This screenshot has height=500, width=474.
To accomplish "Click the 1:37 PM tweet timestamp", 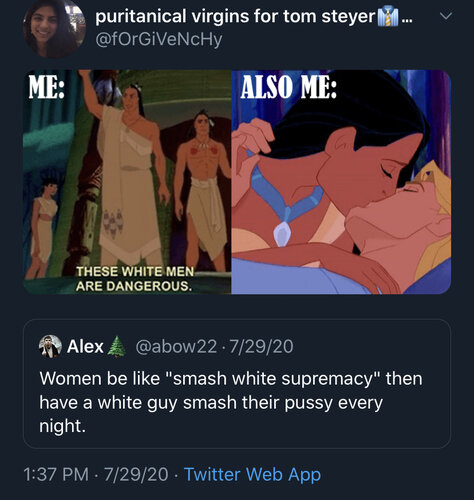I will click(x=56, y=474).
